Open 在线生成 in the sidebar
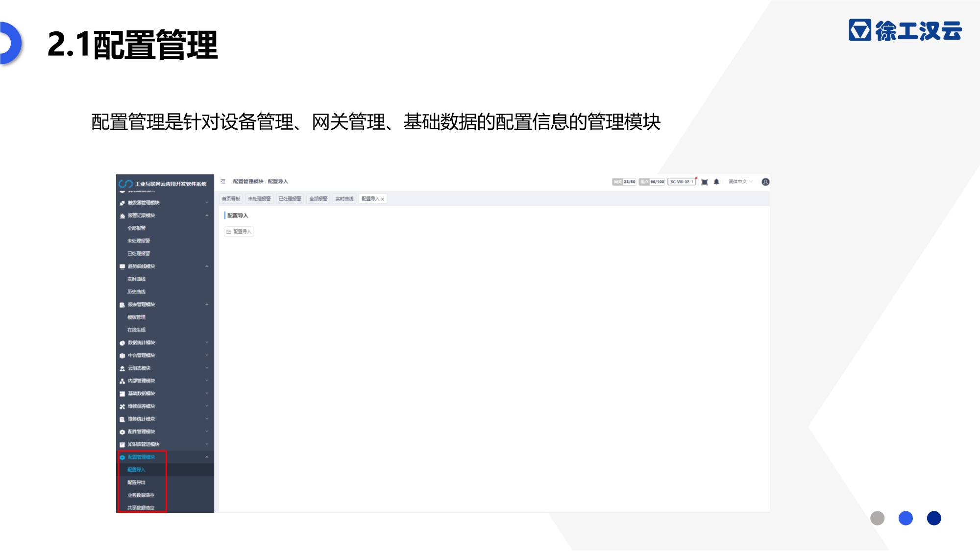 [137, 330]
